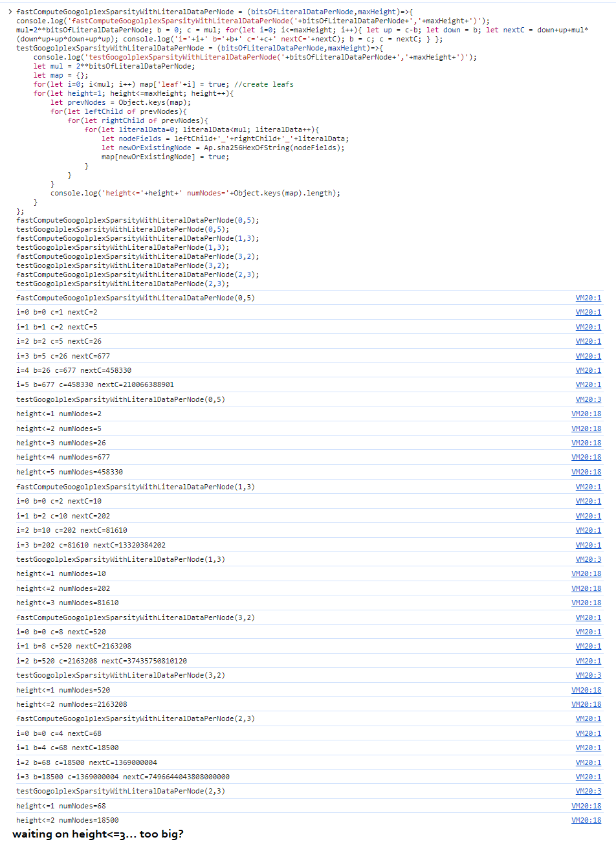The height and width of the screenshot is (844, 616).
Task: Open VM20:1 link beside nextC=37435750810120 line
Action: [588, 661]
